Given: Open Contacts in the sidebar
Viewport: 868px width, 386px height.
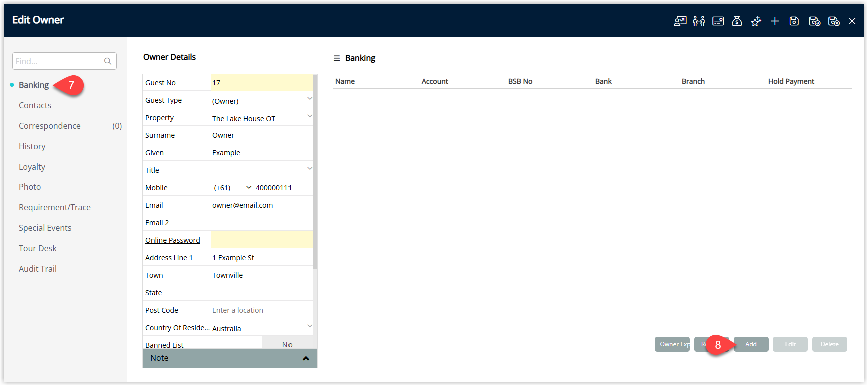Looking at the screenshot, I should tap(35, 105).
